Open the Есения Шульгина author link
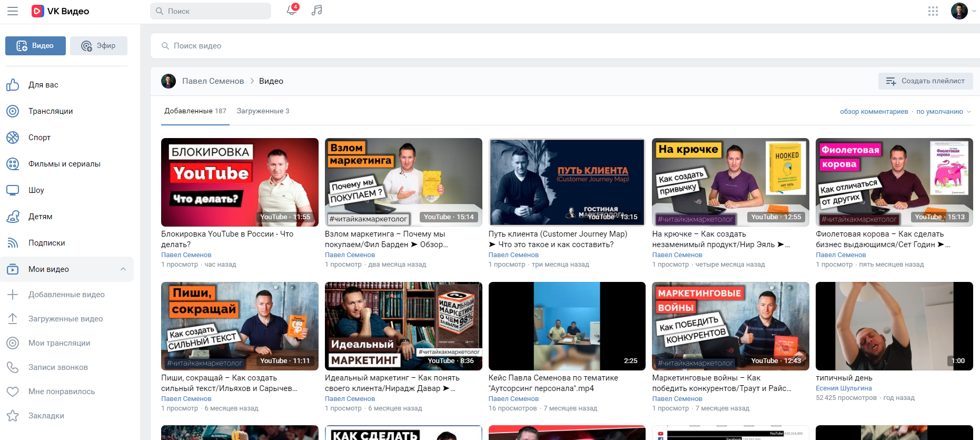Viewport: 980px width, 440px height. point(844,388)
